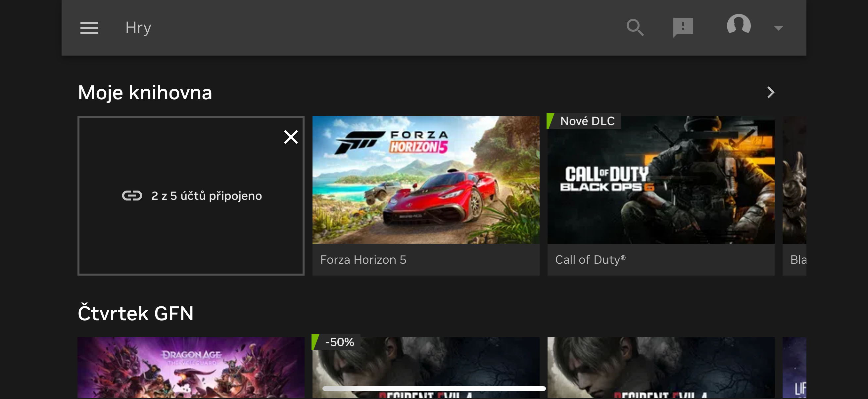
Task: Click the Forza Horizon 5 title label
Action: click(363, 259)
